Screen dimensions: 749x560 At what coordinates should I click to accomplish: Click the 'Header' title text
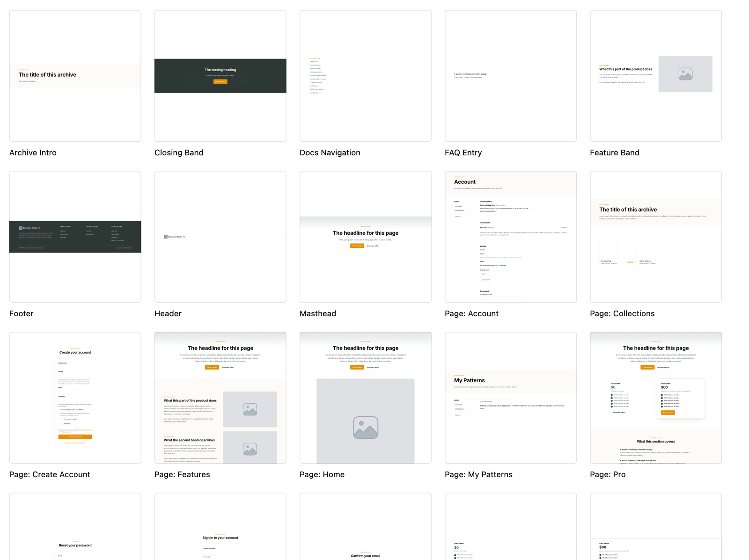[x=168, y=313]
